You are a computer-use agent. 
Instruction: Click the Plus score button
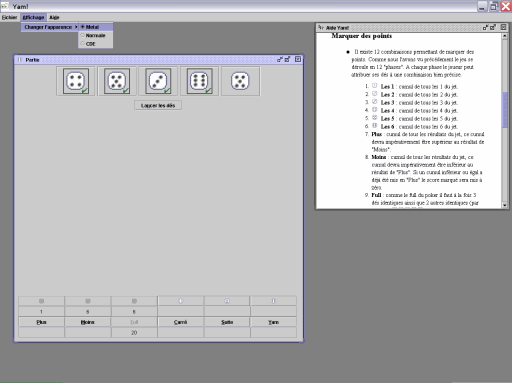[41, 322]
